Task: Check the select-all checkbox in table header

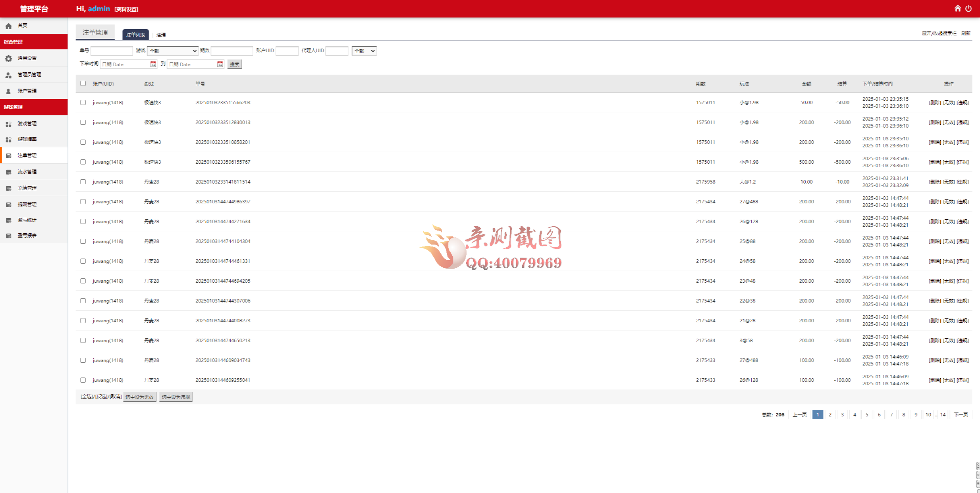Action: coord(83,83)
